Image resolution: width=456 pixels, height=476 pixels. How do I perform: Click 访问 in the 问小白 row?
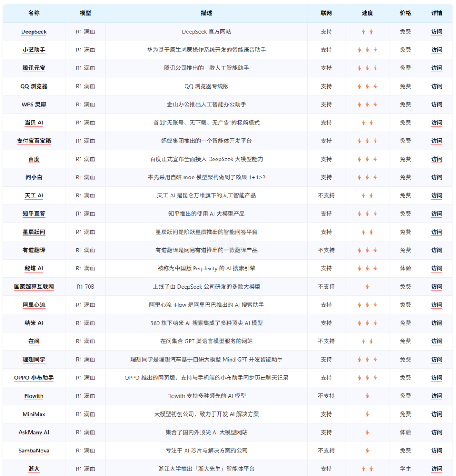(x=437, y=177)
